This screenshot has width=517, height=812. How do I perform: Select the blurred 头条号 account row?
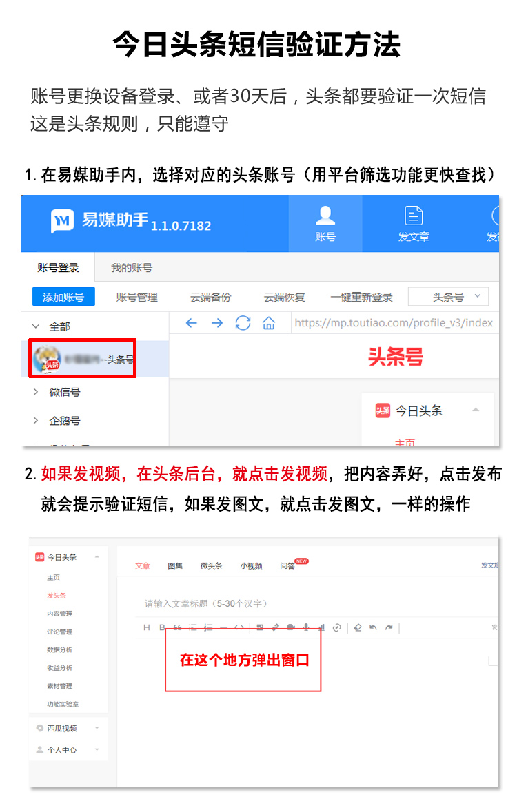click(83, 358)
